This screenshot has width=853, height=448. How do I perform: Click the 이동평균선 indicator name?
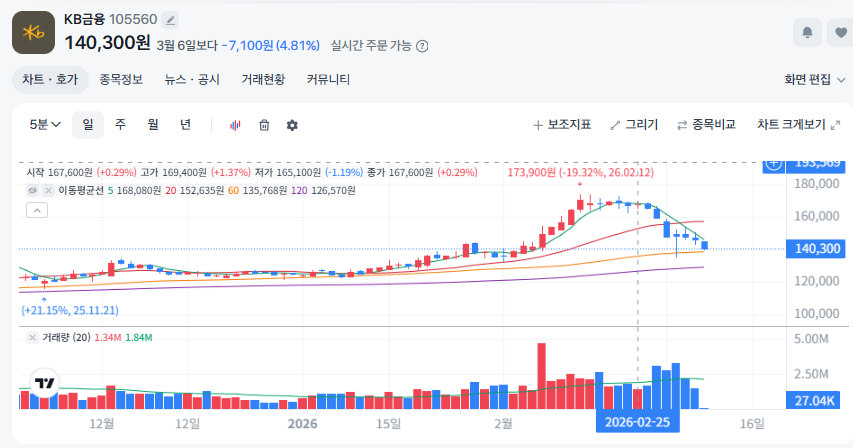[81, 191]
